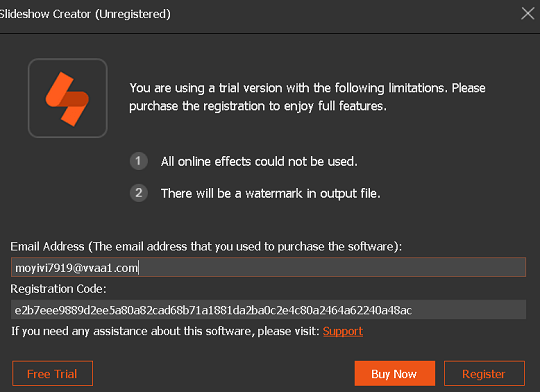This screenshot has width=540, height=392.
Task: Click the 'All online effects could not be used' text
Action: pos(259,161)
